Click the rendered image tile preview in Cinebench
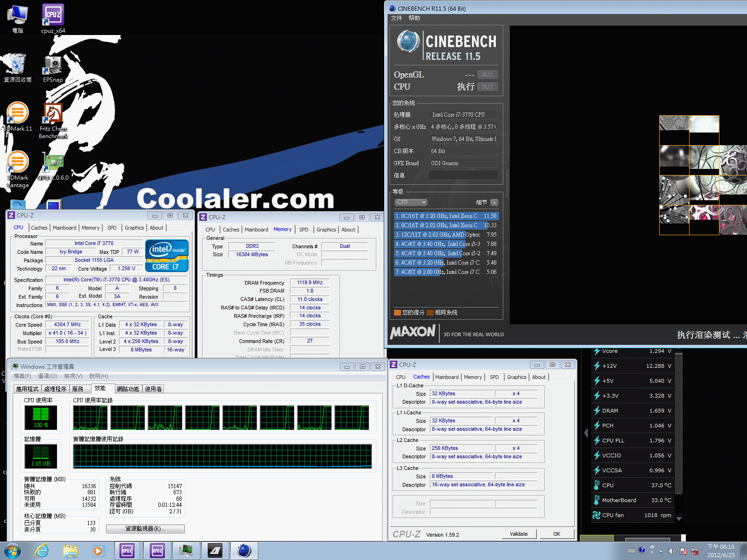The width and height of the screenshot is (747, 560). click(703, 175)
